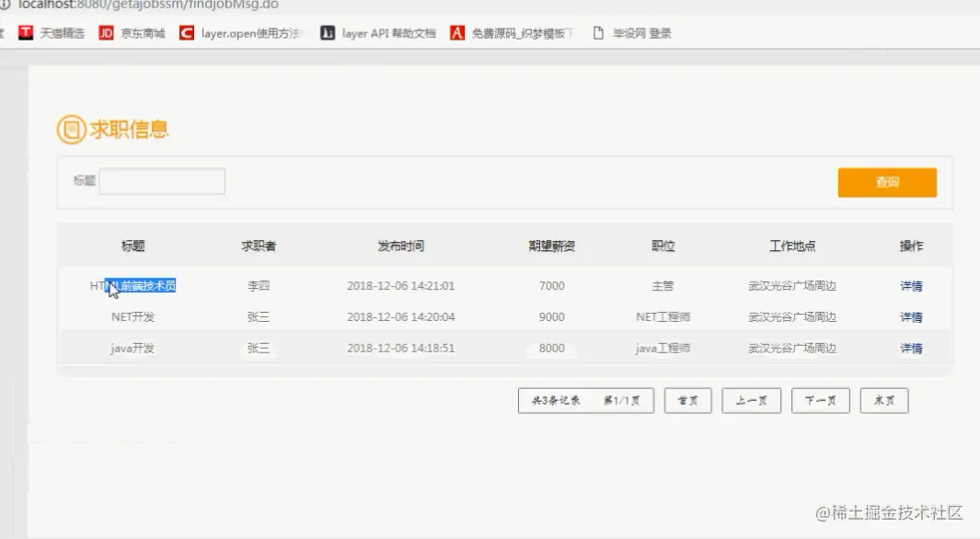This screenshot has width=980, height=539.
Task: Click the NET工程师 position cell
Action: (x=663, y=317)
